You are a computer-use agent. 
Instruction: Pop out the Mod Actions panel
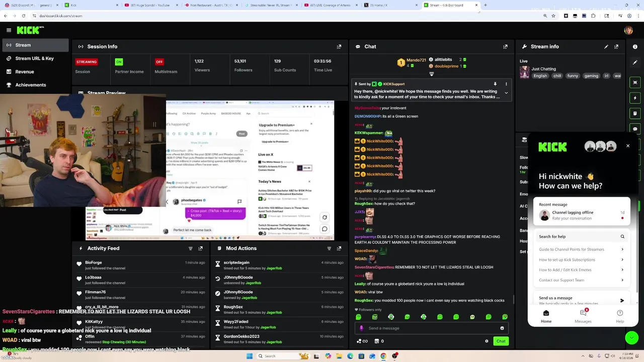[339, 248]
